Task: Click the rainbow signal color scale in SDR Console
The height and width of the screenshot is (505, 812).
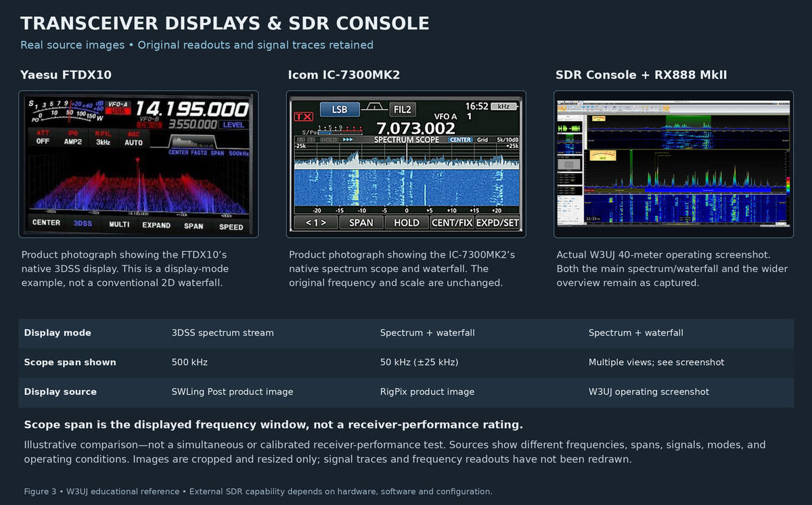Action: 788,187
